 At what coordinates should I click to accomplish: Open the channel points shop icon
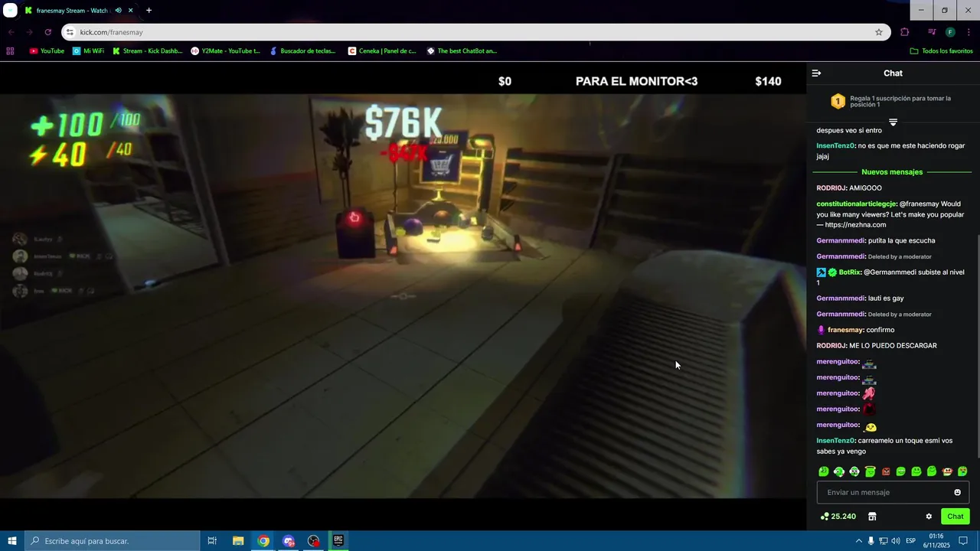(872, 517)
